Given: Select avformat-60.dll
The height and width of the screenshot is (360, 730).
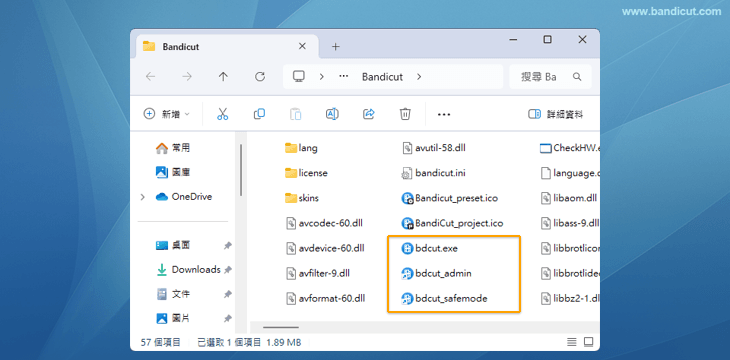Looking at the screenshot, I should (325, 299).
